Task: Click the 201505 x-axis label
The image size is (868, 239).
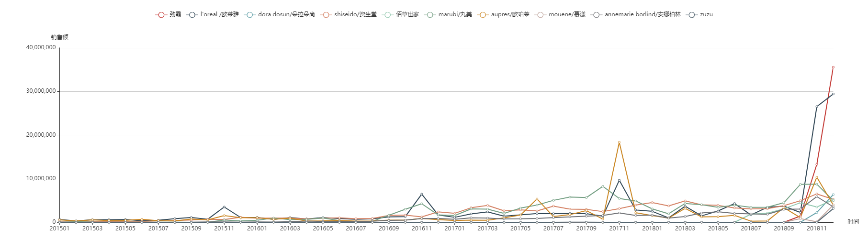Action: tap(125, 228)
